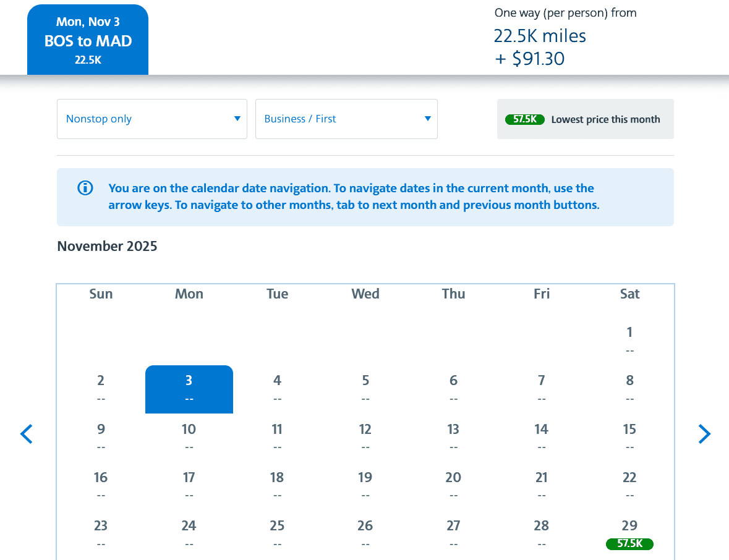
Task: Pick Saturday November 1
Action: coord(629,340)
